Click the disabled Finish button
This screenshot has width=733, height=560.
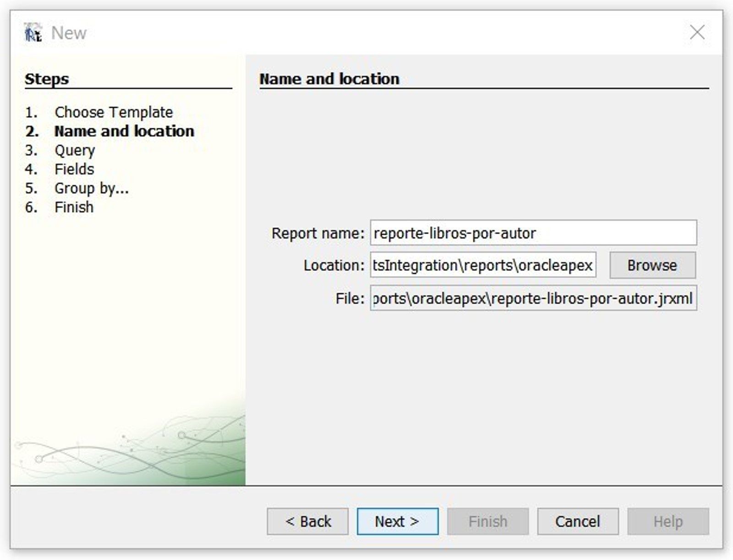[x=488, y=521]
